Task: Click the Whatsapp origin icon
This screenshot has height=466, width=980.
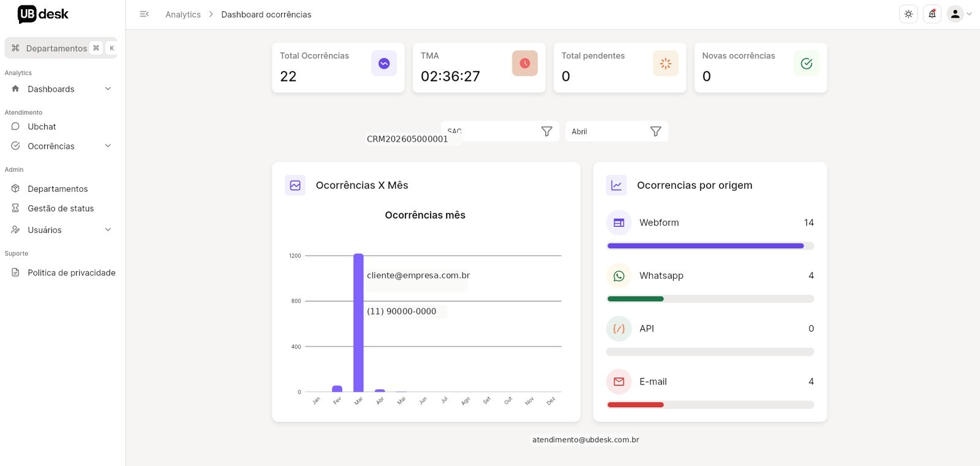Action: 619,276
